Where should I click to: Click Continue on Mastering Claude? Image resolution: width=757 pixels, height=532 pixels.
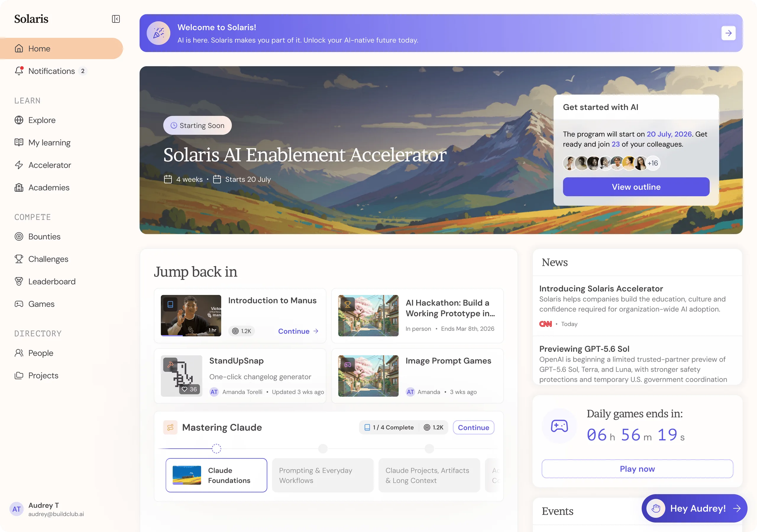(x=473, y=427)
